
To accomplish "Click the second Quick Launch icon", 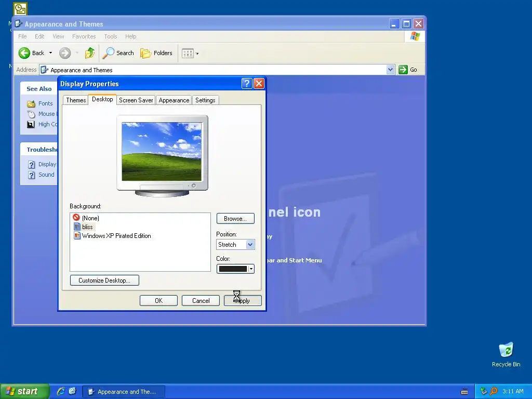I will click(x=73, y=392).
